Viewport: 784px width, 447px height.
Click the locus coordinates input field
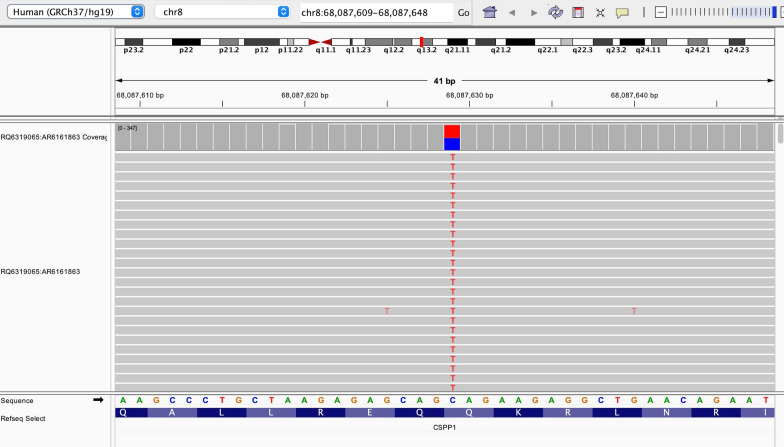click(375, 12)
